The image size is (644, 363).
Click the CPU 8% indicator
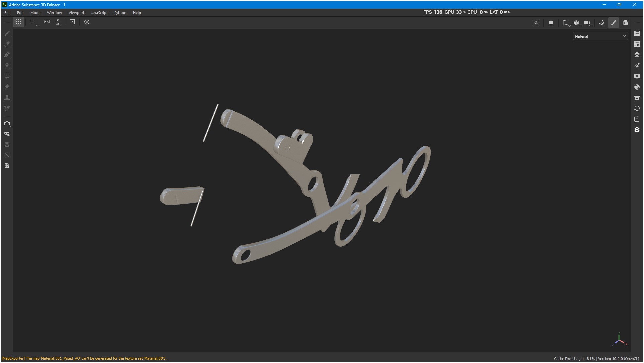click(477, 12)
